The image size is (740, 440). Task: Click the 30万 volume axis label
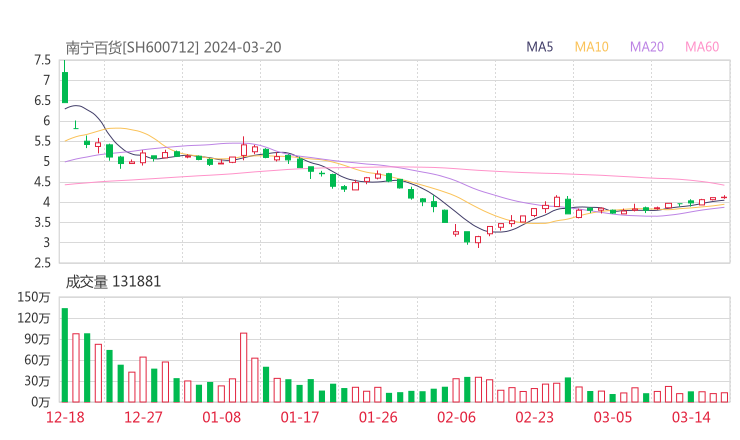(x=37, y=381)
